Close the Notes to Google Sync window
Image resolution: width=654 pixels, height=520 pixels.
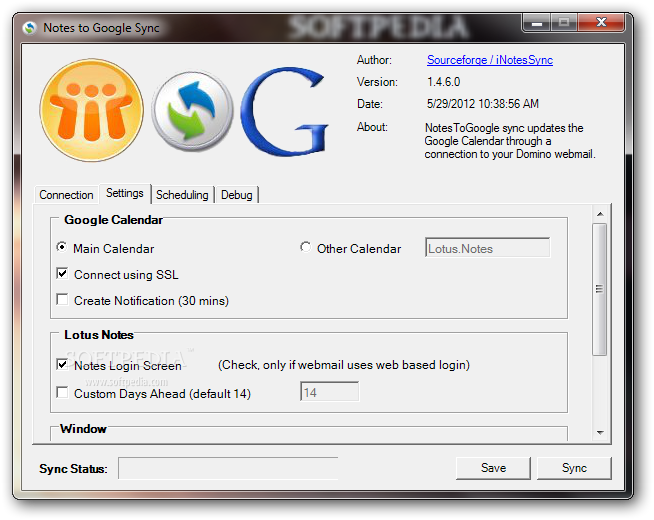click(601, 23)
